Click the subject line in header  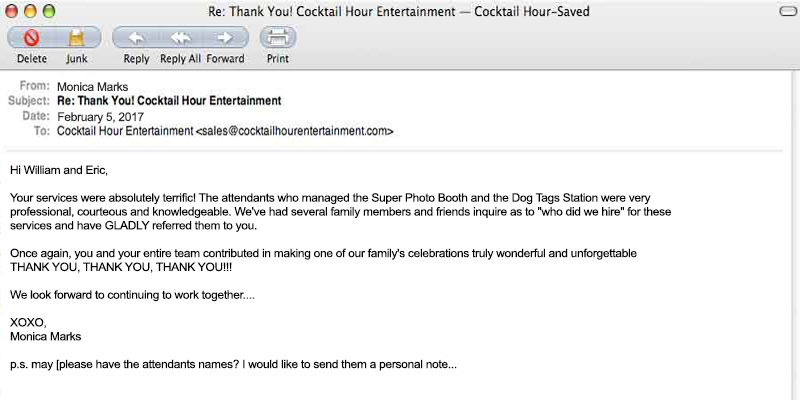click(x=169, y=101)
